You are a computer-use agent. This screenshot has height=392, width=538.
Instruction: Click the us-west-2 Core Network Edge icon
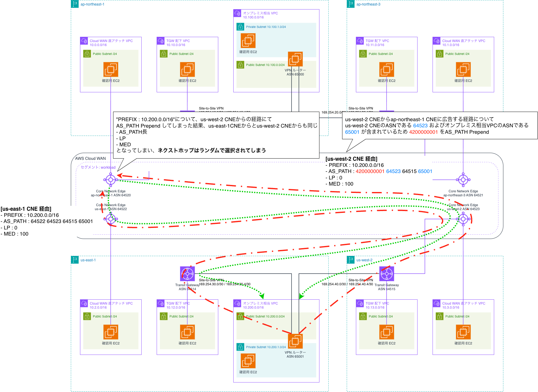tap(463, 219)
